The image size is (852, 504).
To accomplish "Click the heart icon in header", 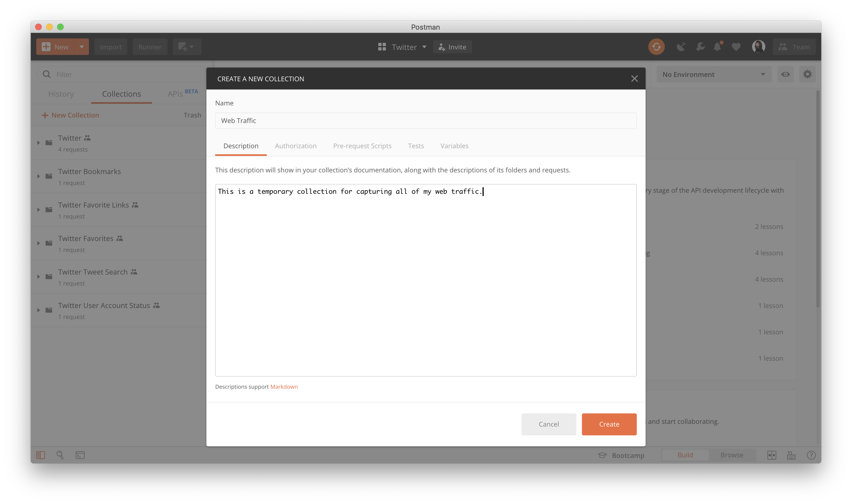I will [736, 47].
